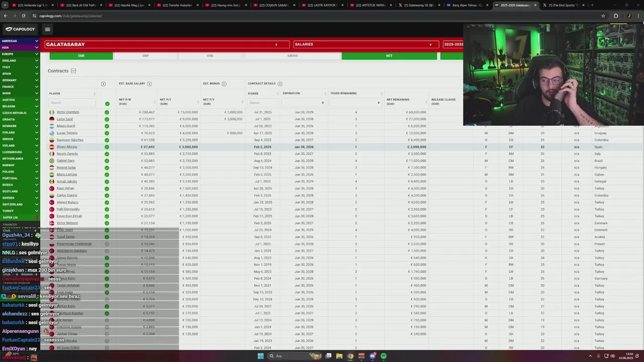
Task: Open Victor Osimhen player link
Action: click(x=68, y=112)
